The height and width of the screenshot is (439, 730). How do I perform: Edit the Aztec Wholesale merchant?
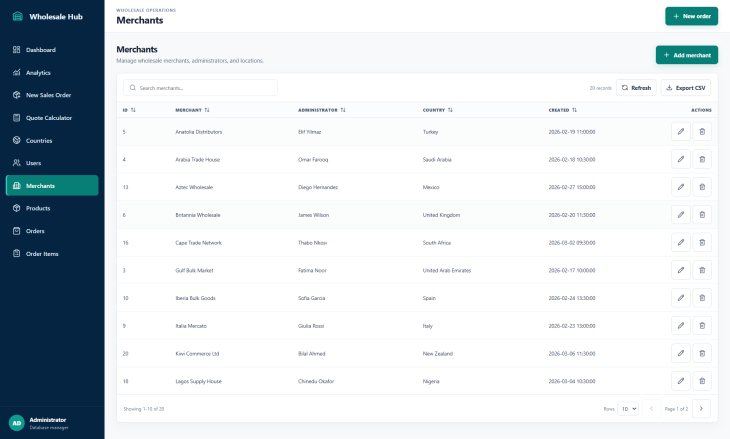(x=681, y=187)
